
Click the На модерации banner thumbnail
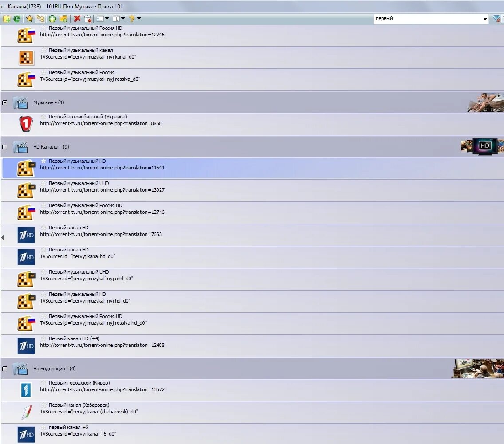click(x=477, y=369)
